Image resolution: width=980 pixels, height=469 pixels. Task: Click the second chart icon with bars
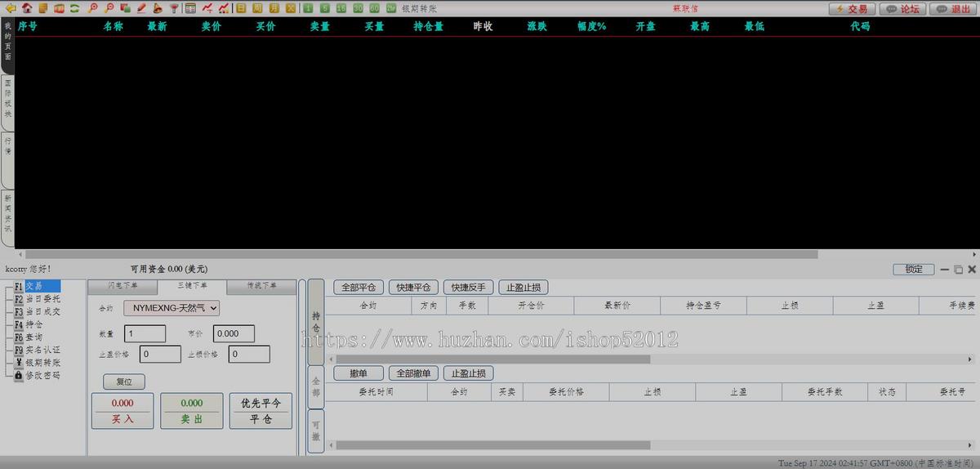click(x=223, y=8)
